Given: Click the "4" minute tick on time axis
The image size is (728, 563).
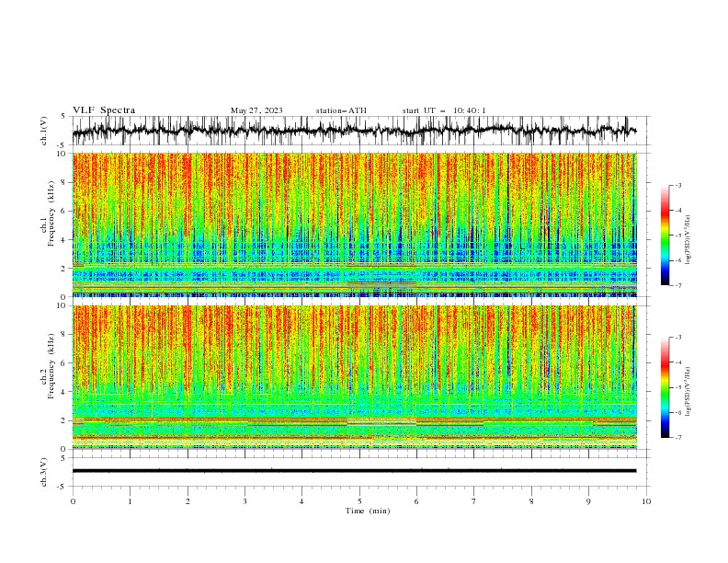Looking at the screenshot, I should click(301, 501).
